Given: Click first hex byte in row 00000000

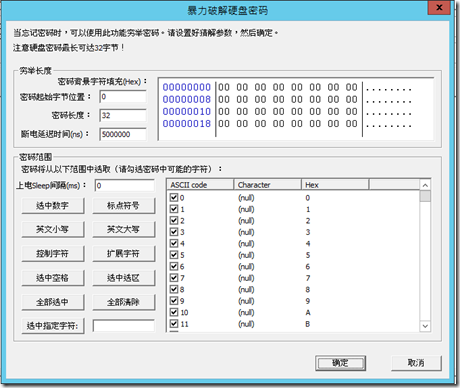Looking at the screenshot, I should click(x=224, y=87).
